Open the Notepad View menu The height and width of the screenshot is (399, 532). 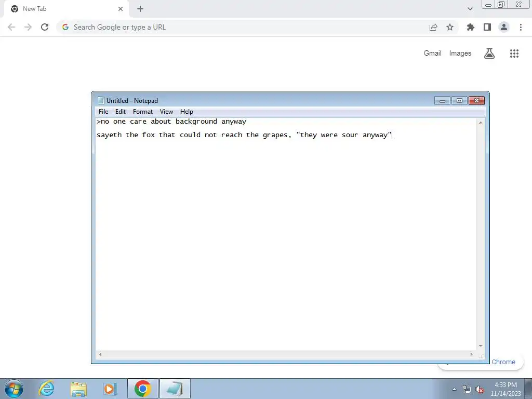click(x=166, y=112)
